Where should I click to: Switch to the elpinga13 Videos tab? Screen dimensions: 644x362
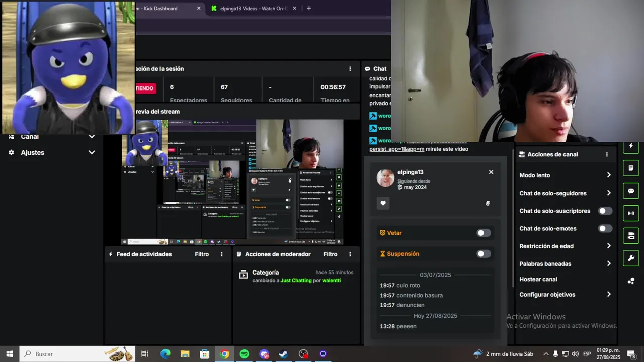255,8
